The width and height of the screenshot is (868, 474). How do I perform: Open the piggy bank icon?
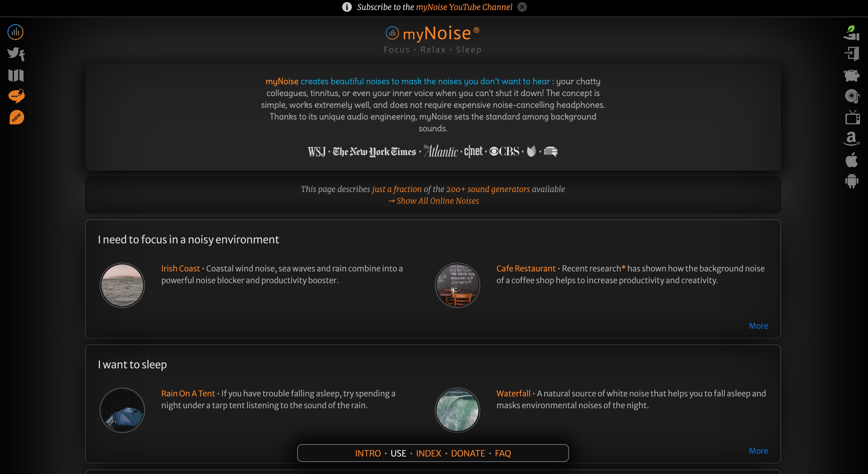pos(851,75)
